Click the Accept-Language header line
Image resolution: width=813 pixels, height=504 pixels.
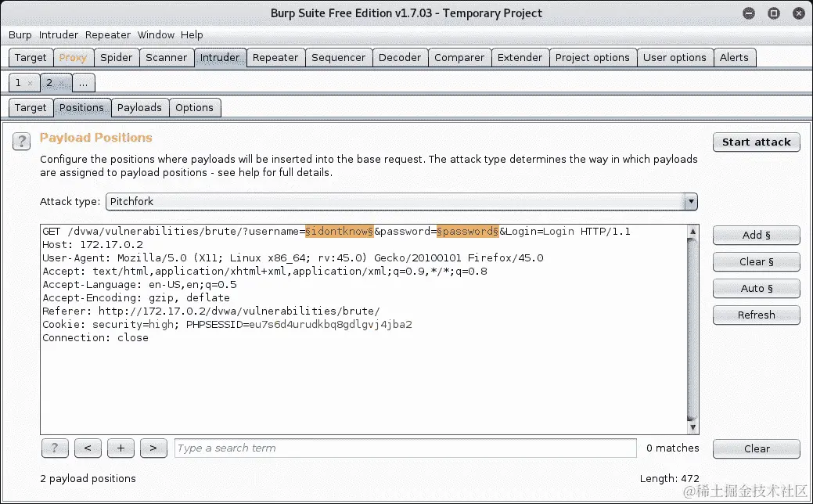[139, 285]
